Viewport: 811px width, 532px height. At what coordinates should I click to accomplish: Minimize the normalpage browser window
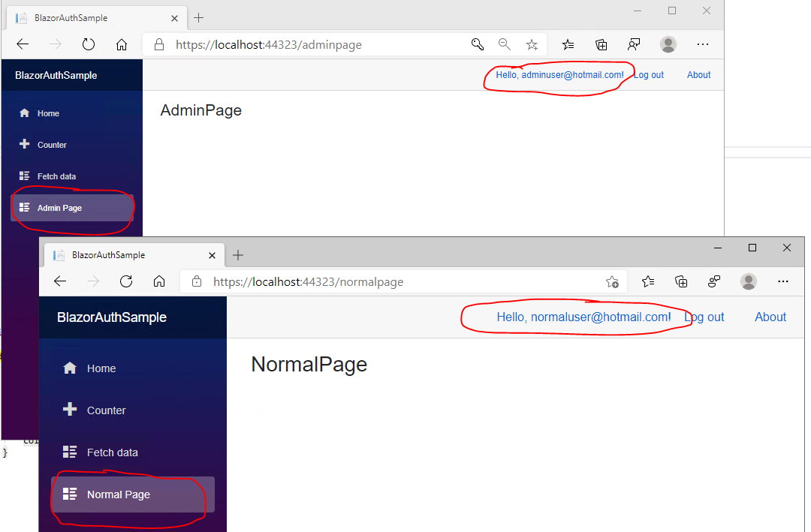[718, 248]
